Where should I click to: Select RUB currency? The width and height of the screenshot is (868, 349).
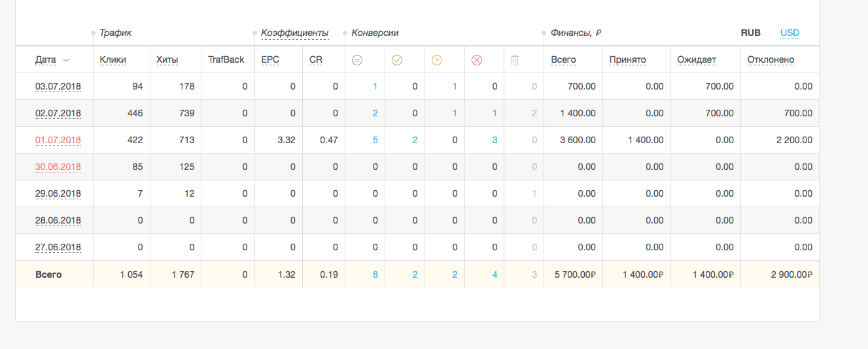[751, 33]
